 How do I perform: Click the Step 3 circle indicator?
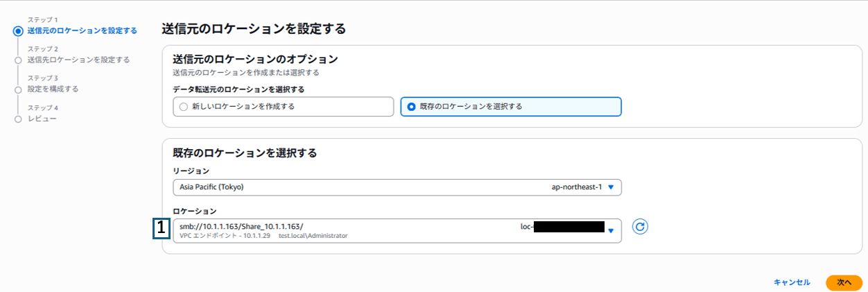coord(17,89)
